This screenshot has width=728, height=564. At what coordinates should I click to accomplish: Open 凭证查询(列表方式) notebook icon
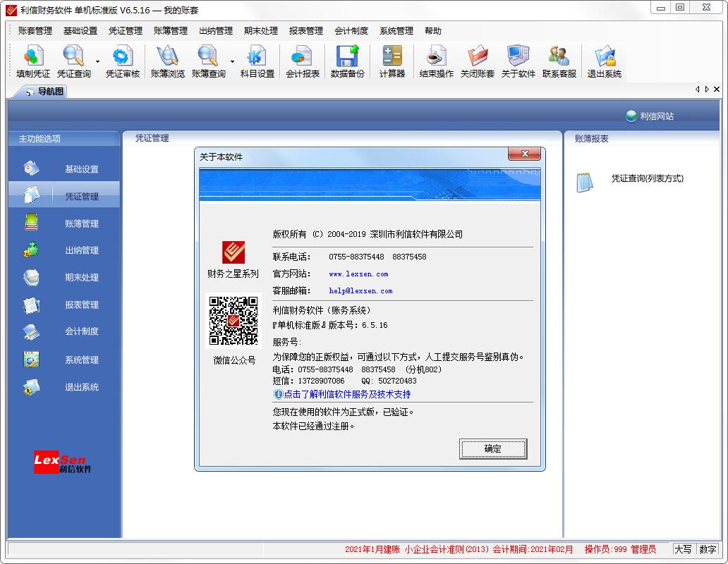tap(585, 182)
